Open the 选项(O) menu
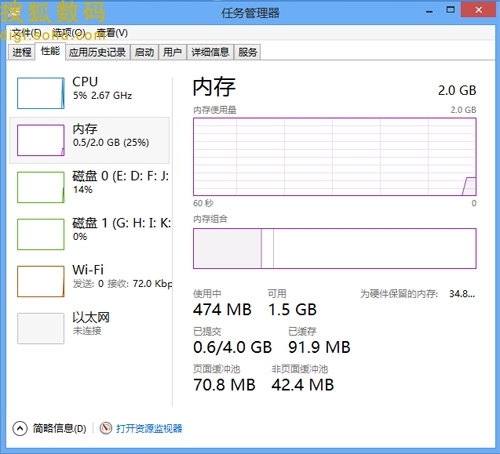 69,33
